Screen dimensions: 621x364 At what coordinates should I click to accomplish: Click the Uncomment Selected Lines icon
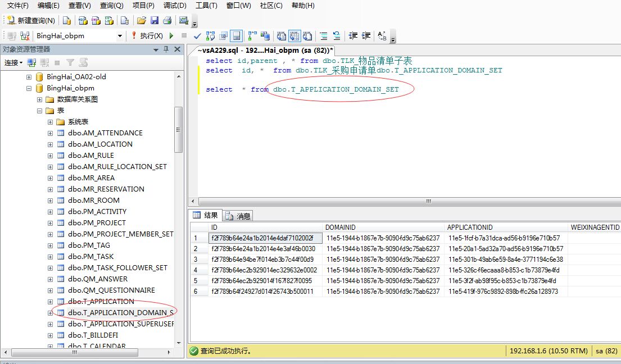click(x=337, y=36)
